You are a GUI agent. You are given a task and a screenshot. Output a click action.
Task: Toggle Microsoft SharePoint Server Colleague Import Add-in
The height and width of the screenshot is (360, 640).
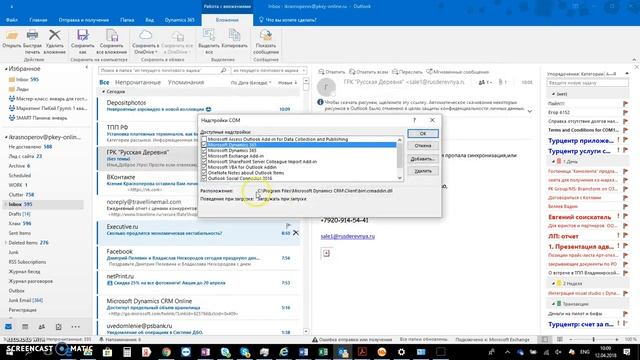204,162
